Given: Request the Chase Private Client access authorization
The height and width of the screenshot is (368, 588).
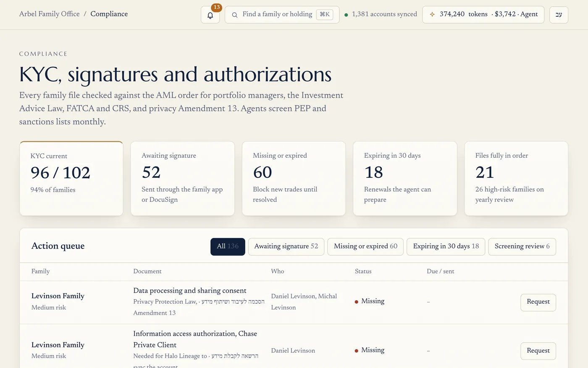Looking at the screenshot, I should 538,351.
